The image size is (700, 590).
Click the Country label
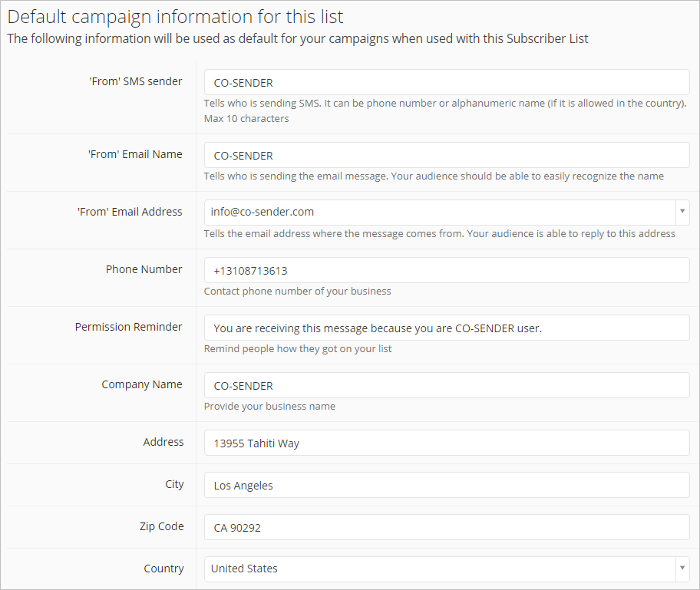(163, 569)
